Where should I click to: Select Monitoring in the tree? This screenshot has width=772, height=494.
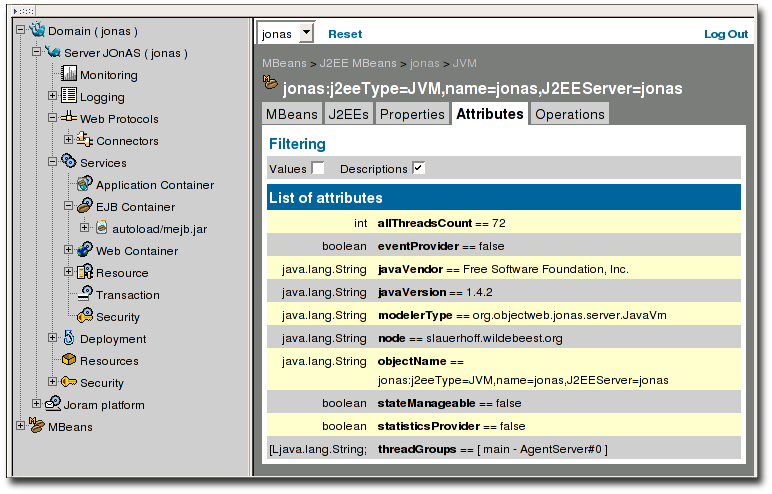click(x=109, y=75)
